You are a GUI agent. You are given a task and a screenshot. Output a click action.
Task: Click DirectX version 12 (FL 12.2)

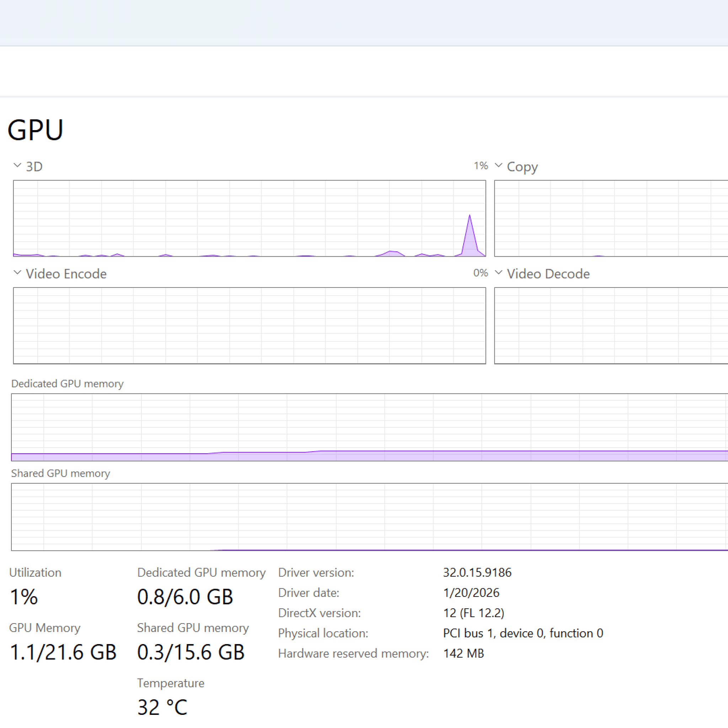473,613
